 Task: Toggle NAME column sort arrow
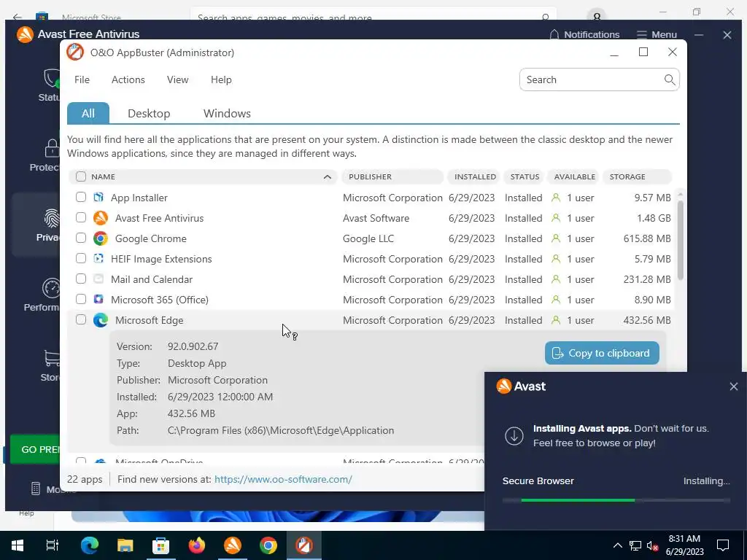point(328,176)
